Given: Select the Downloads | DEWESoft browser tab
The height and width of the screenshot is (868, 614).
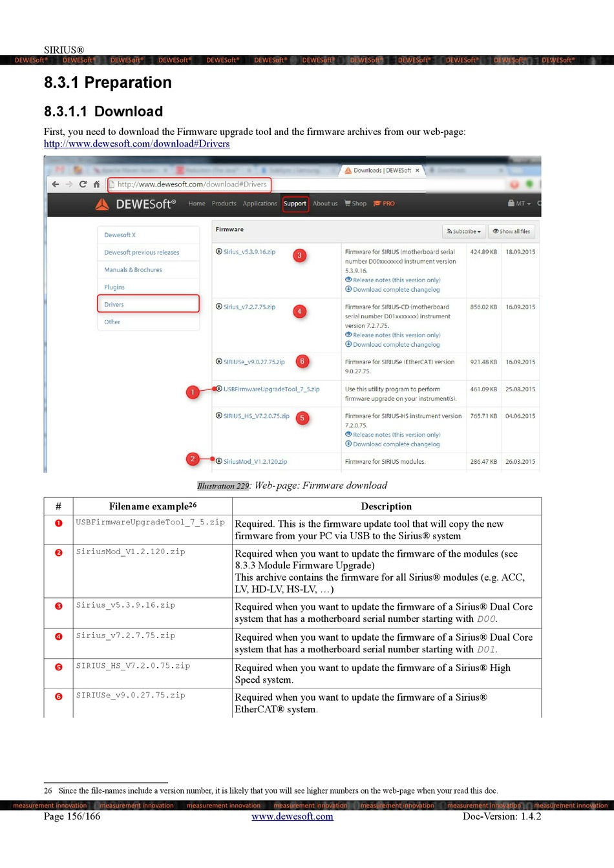Looking at the screenshot, I should pyautogui.click(x=381, y=170).
